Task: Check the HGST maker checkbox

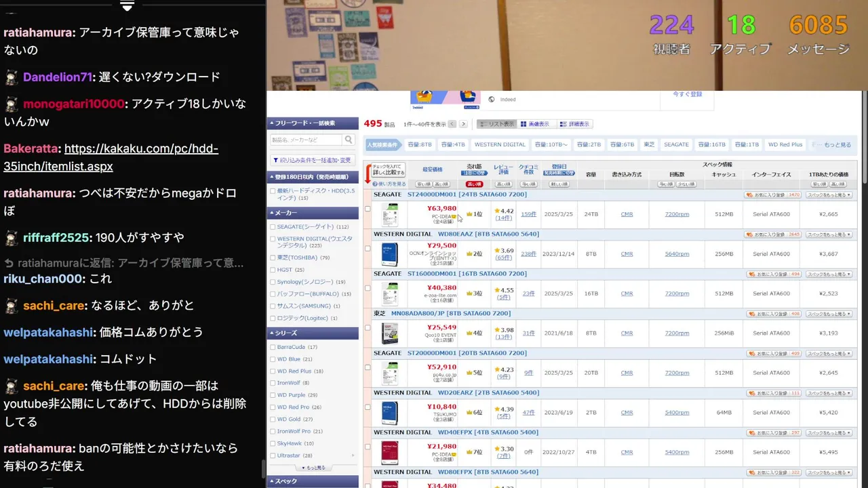Action: coord(273,270)
